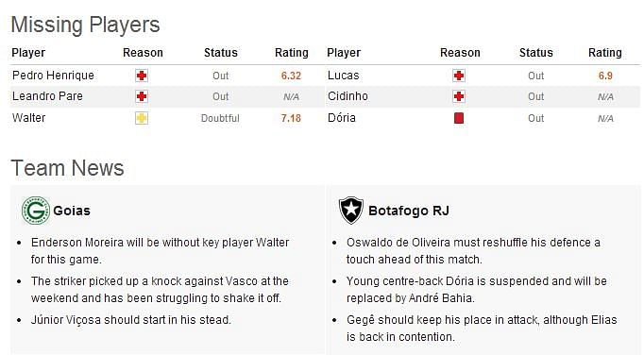Click the left Reason column header
This screenshot has width=644, height=355.
click(143, 53)
